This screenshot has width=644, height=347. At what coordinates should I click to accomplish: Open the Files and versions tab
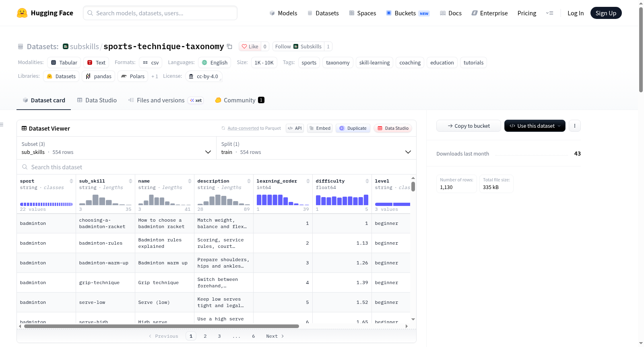[166, 100]
